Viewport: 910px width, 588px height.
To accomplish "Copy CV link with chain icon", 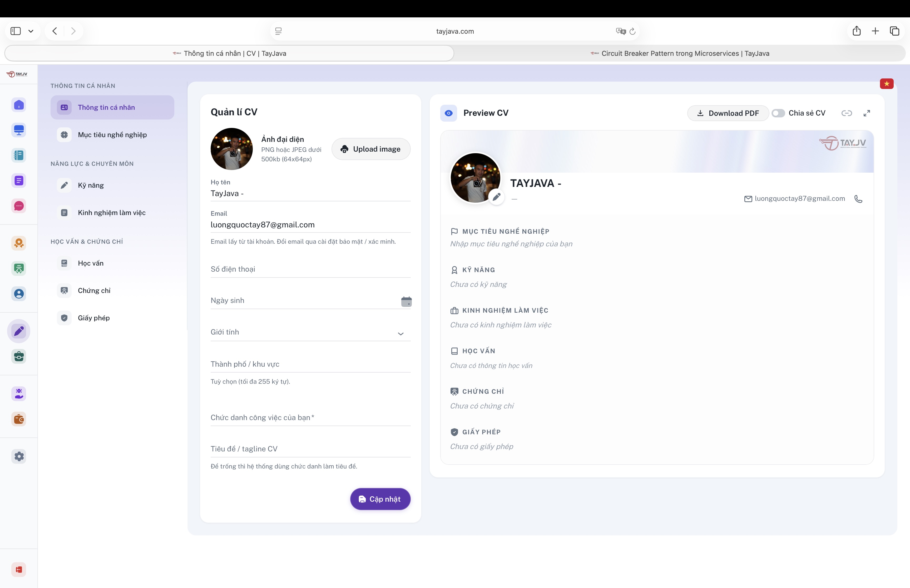I will tap(847, 113).
